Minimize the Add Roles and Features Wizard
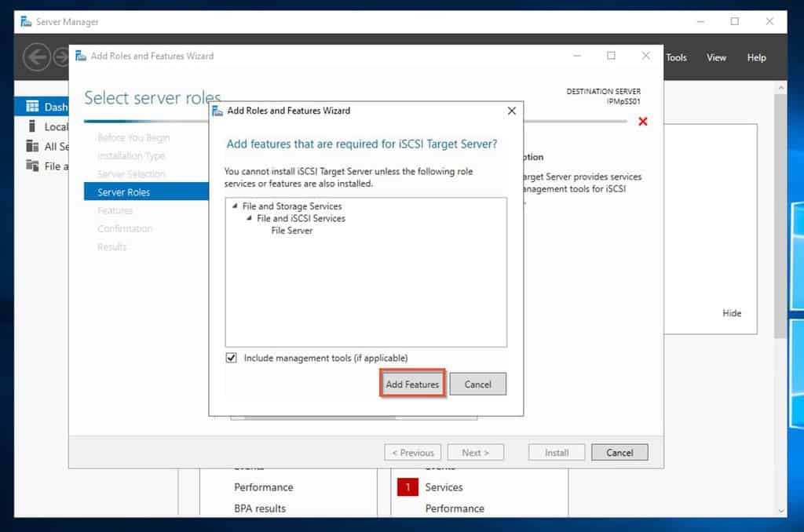This screenshot has height=532, width=804. (577, 56)
